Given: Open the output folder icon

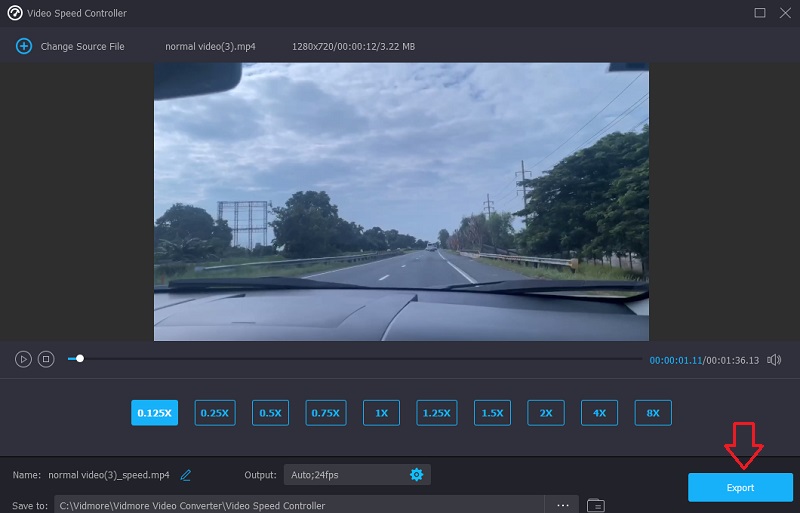Looking at the screenshot, I should click(595, 505).
